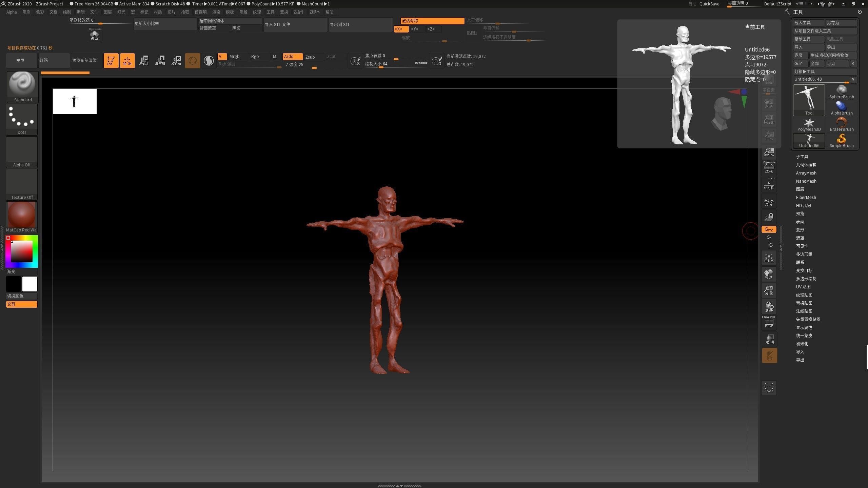Click the Move (移动) navigation icon
The width and height of the screenshot is (868, 488).
coord(769,274)
